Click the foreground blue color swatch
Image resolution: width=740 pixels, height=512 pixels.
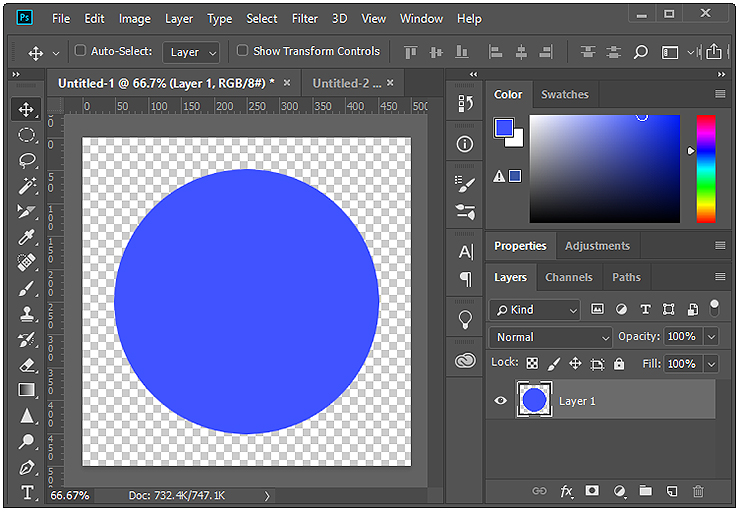point(504,127)
